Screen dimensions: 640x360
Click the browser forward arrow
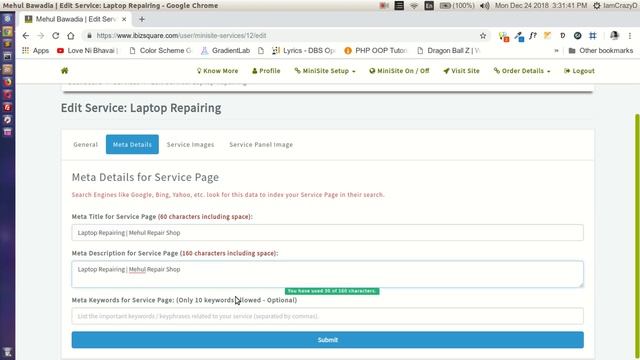(x=40, y=36)
